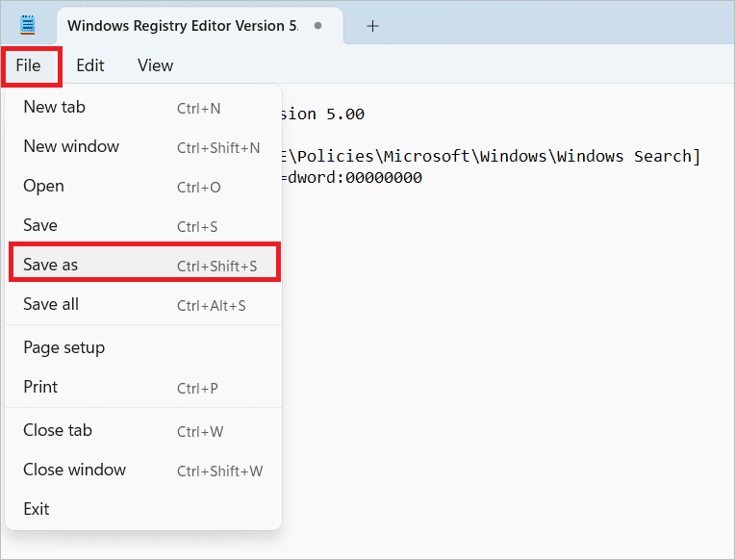Switch to Windows Registry Editor Version tab
This screenshot has width=735, height=560.
tap(183, 26)
